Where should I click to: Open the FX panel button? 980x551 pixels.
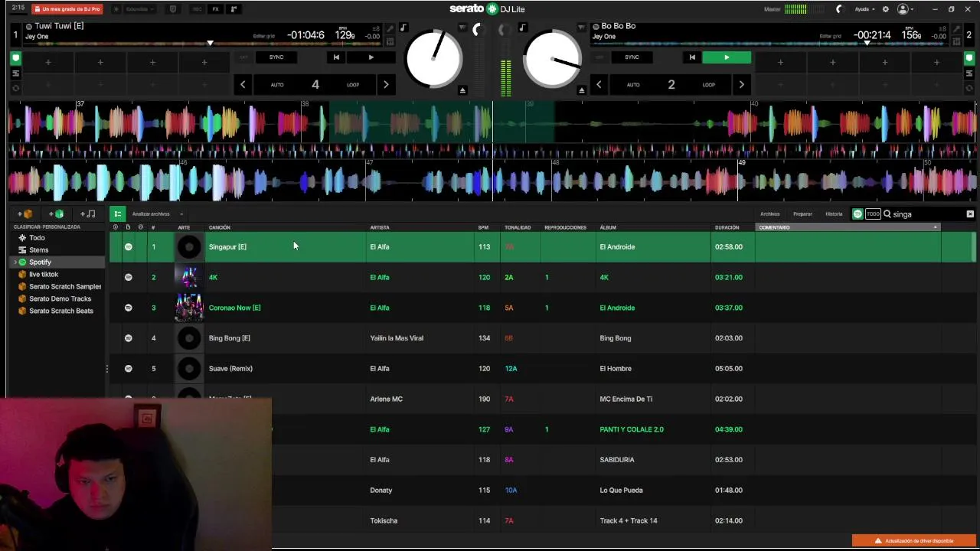click(215, 9)
